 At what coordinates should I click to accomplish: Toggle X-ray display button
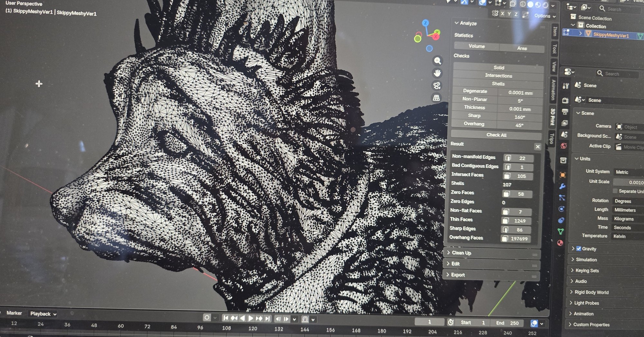click(x=513, y=4)
